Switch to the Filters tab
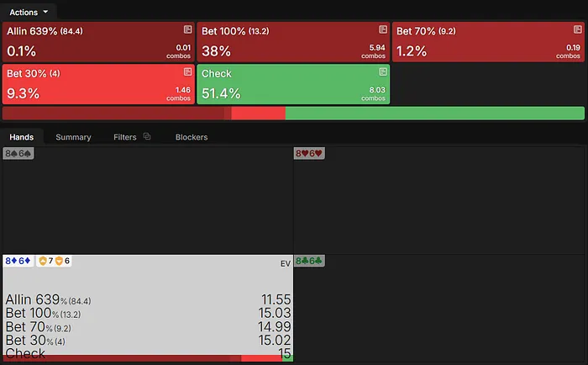 click(x=124, y=137)
